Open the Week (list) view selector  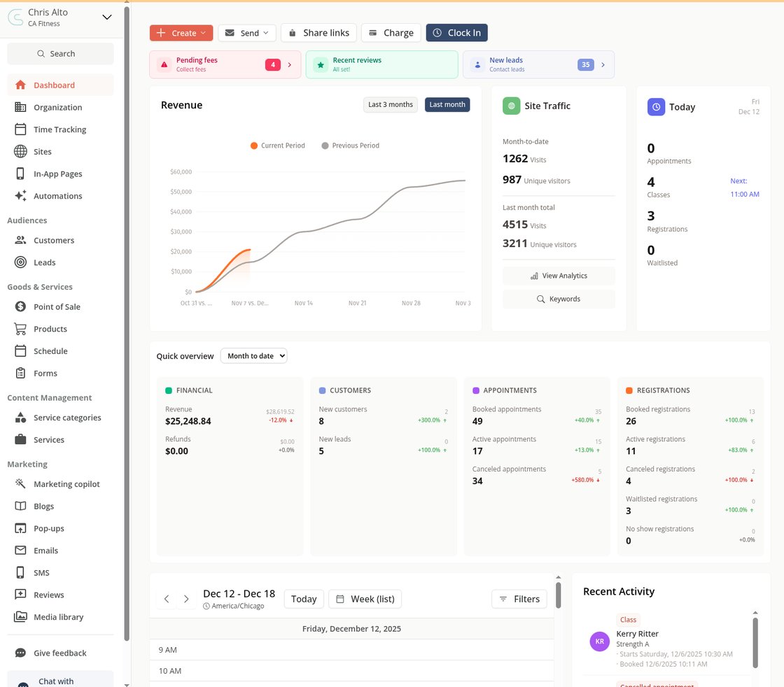point(365,599)
